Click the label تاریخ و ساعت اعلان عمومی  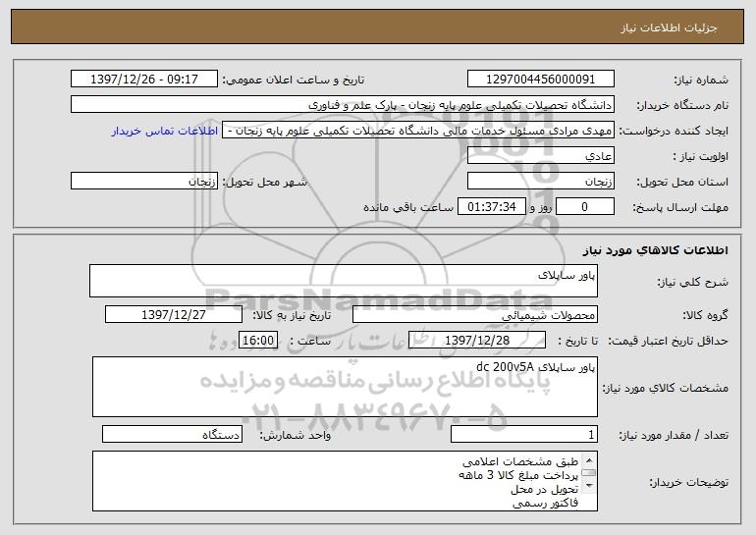(294, 80)
